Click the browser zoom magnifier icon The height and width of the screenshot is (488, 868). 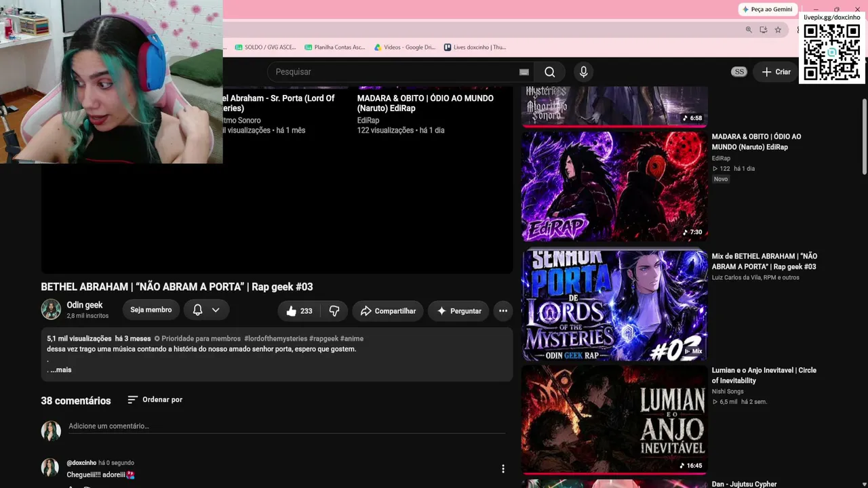(x=749, y=30)
